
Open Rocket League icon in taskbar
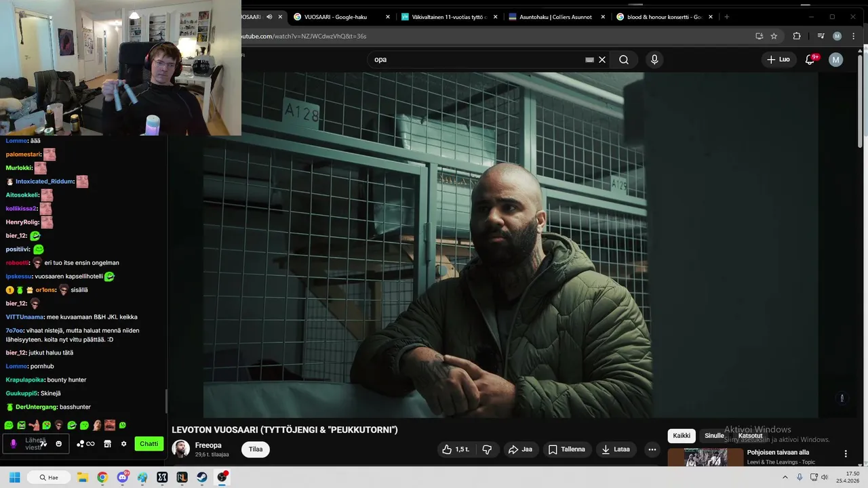coord(182,477)
